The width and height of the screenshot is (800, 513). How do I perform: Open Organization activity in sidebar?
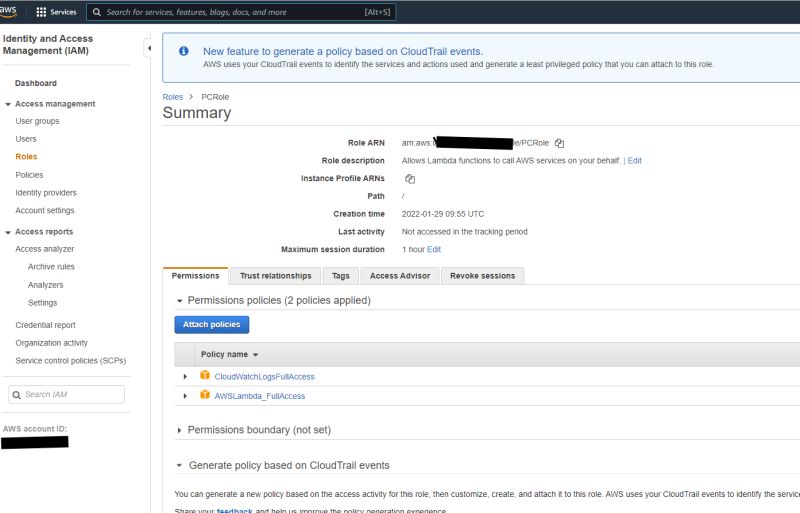coord(52,343)
